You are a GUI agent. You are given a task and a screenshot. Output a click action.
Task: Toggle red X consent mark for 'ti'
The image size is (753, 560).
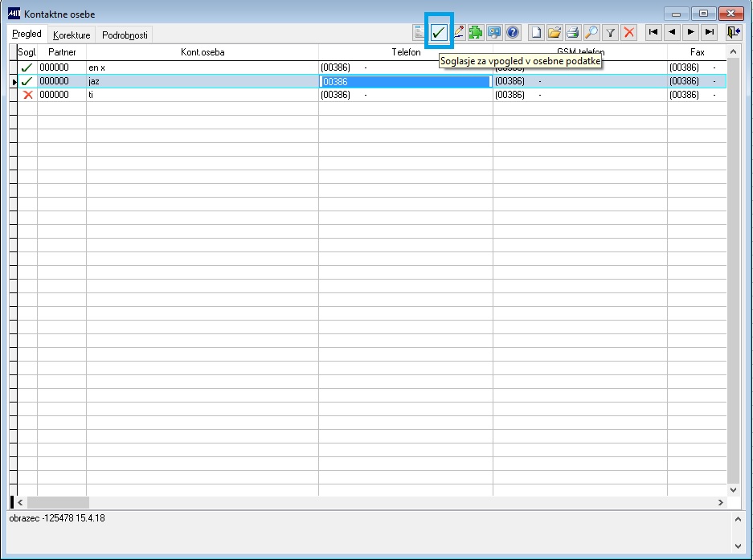pos(28,95)
